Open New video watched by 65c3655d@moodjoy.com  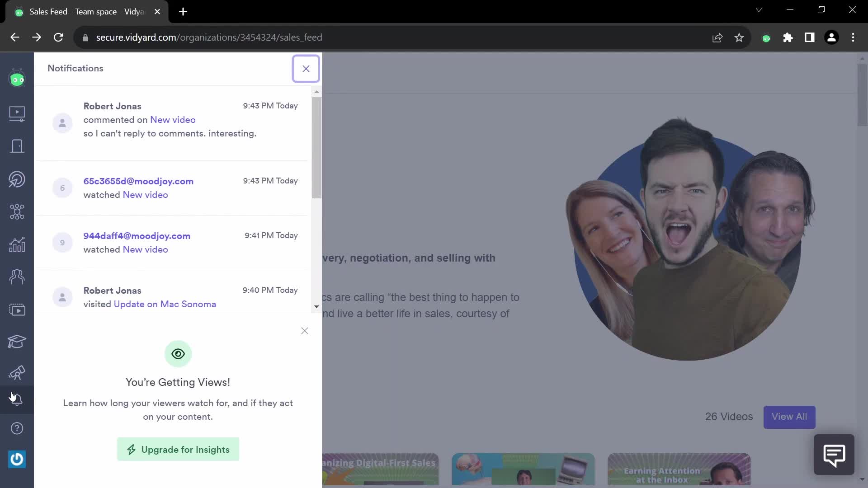click(x=145, y=195)
